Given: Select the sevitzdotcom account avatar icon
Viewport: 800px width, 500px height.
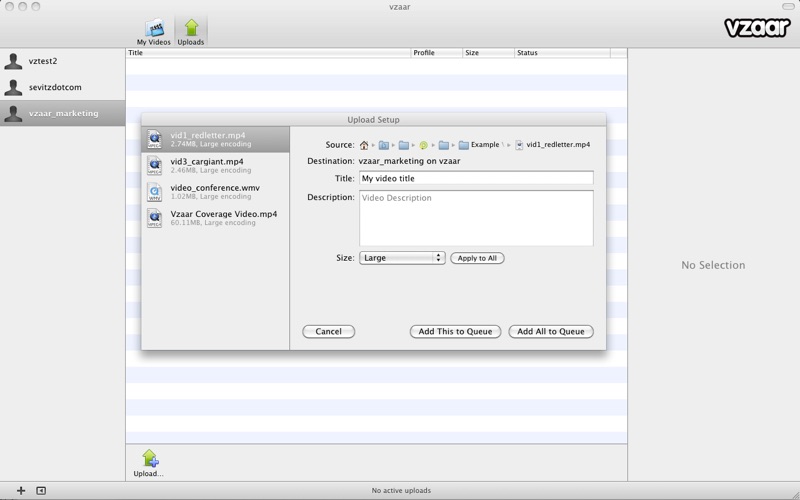Looking at the screenshot, I should [x=13, y=87].
